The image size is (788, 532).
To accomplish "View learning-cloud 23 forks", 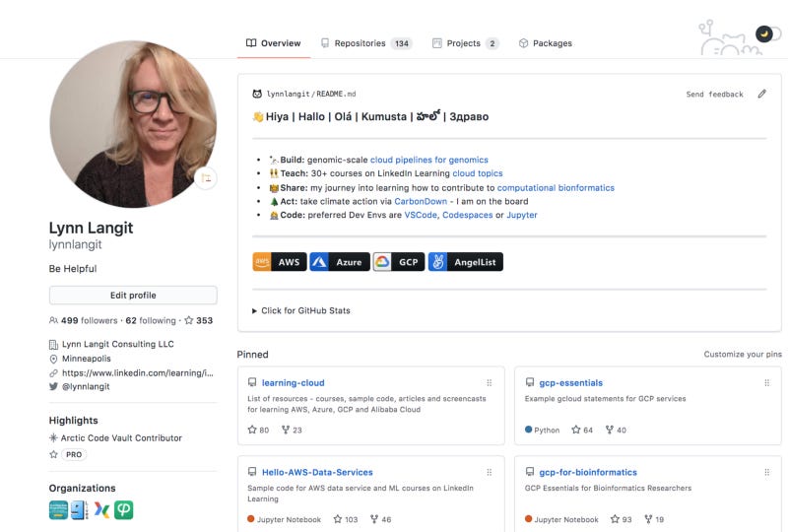I will 292,430.
